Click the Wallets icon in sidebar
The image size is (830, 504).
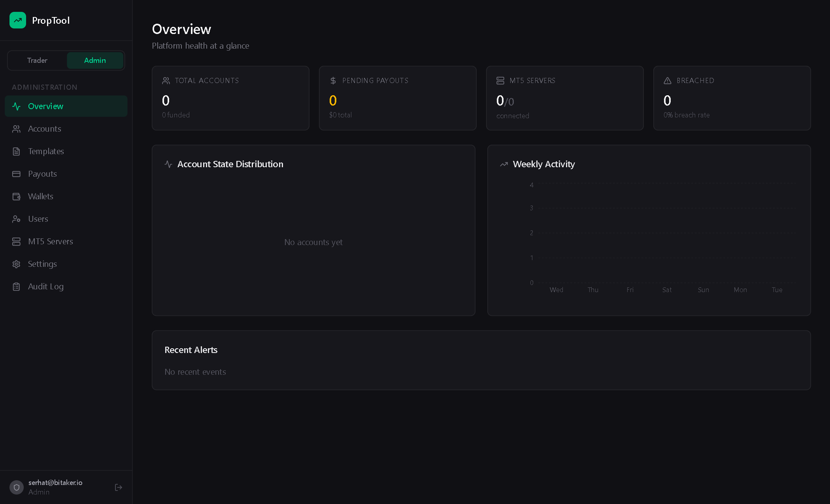click(x=16, y=196)
